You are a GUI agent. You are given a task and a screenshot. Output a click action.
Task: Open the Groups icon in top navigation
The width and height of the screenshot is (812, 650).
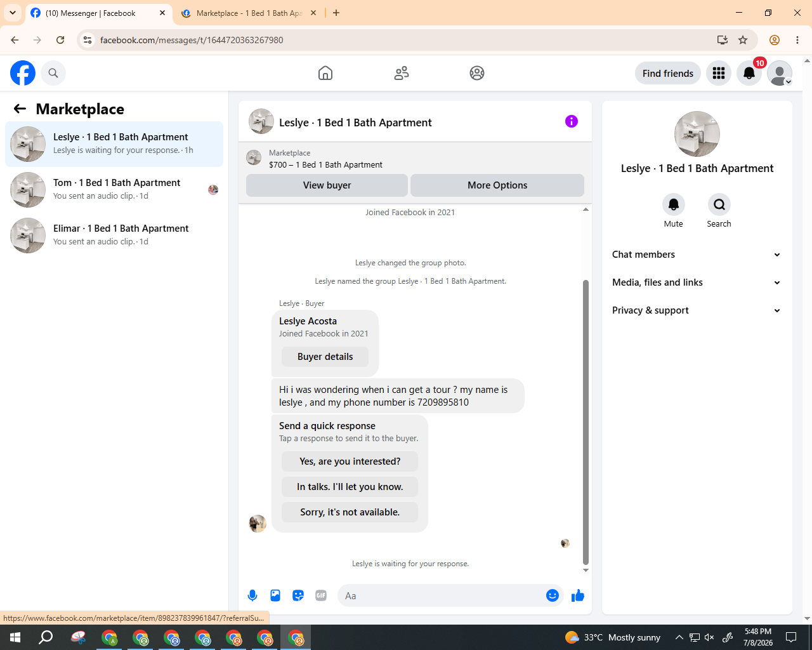(477, 73)
